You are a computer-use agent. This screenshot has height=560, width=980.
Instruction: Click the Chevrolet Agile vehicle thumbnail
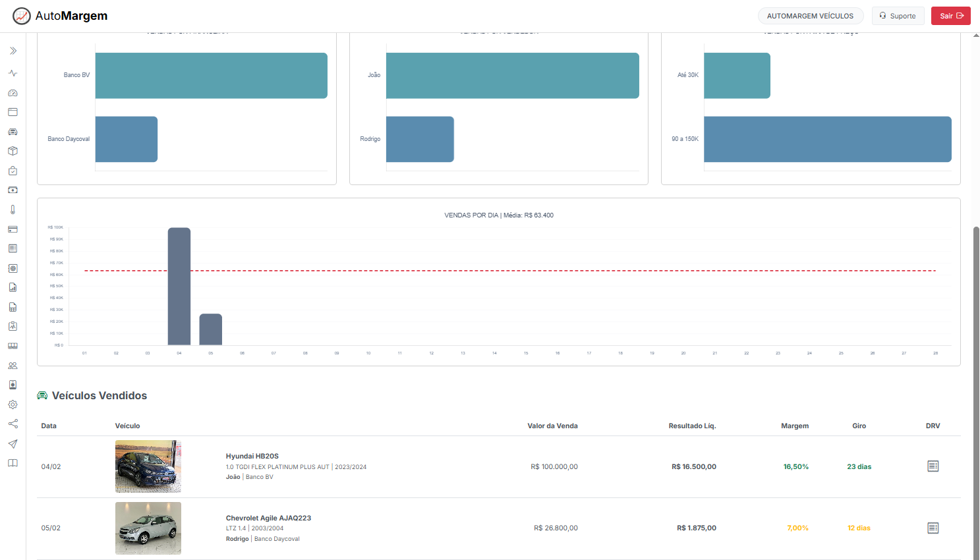(x=148, y=528)
